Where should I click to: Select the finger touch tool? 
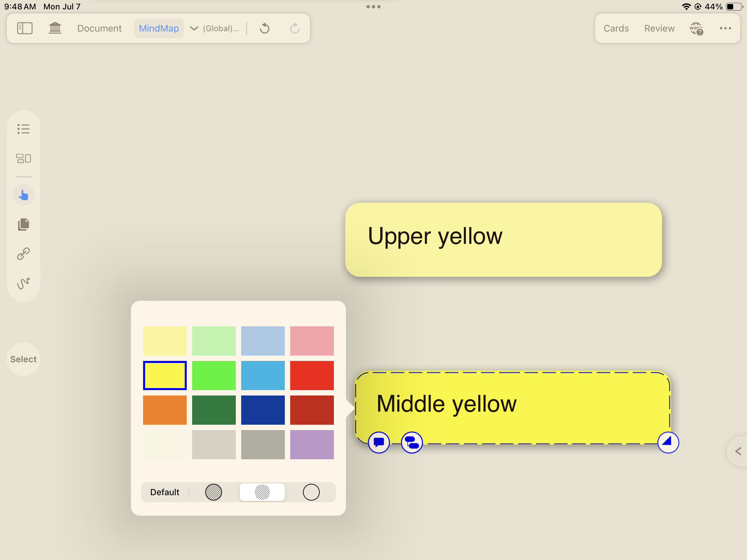point(23,195)
